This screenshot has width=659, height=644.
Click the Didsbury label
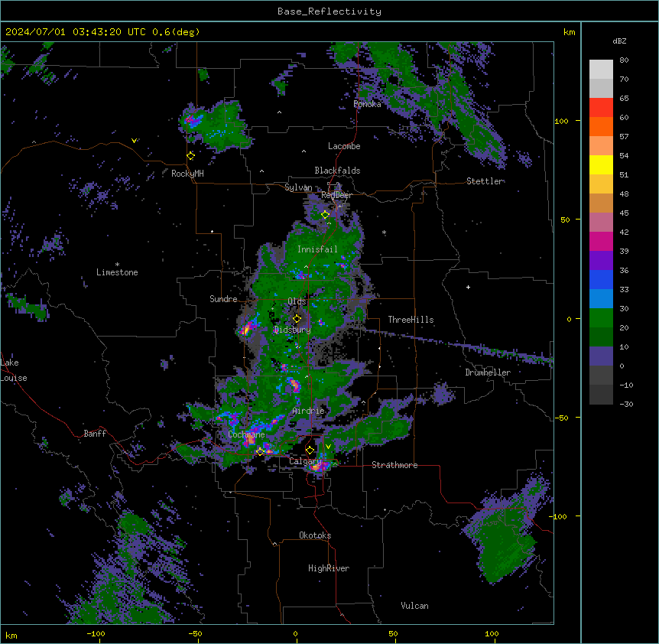[x=293, y=330]
